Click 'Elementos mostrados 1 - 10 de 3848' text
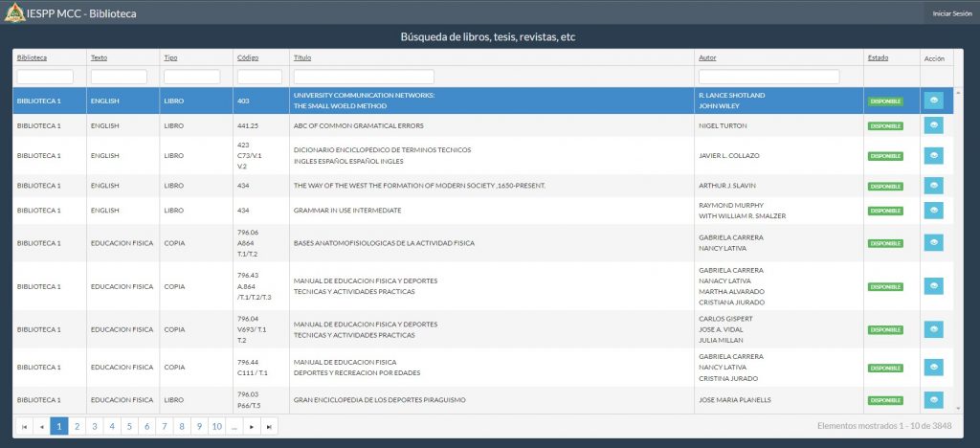Screen dimensions: 980x448 [x=884, y=426]
